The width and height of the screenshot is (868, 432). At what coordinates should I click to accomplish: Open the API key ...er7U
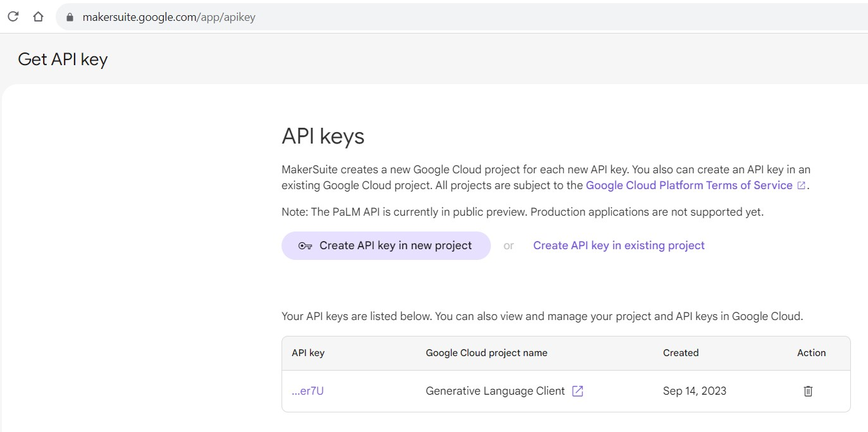pyautogui.click(x=307, y=391)
